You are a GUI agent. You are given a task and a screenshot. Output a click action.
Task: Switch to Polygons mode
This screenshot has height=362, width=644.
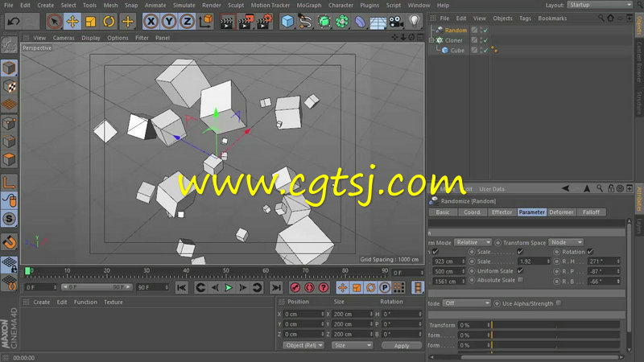(9, 159)
